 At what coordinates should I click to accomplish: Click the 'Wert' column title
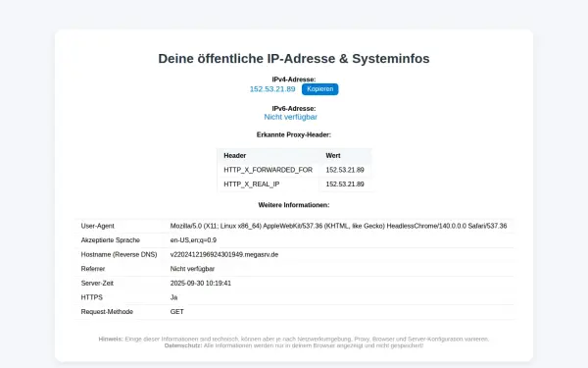[x=333, y=155]
